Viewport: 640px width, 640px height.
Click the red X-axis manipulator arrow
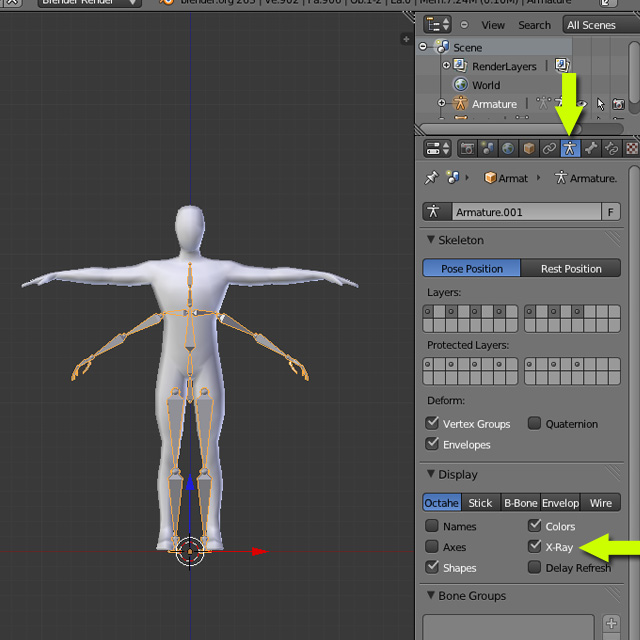(259, 552)
